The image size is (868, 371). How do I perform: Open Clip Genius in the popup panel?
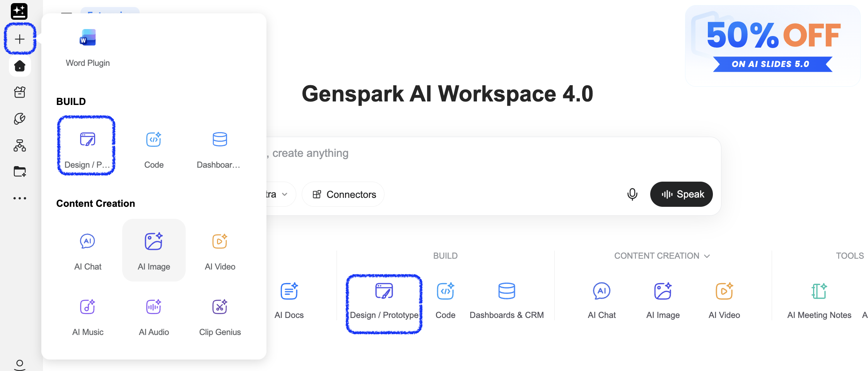220,317
